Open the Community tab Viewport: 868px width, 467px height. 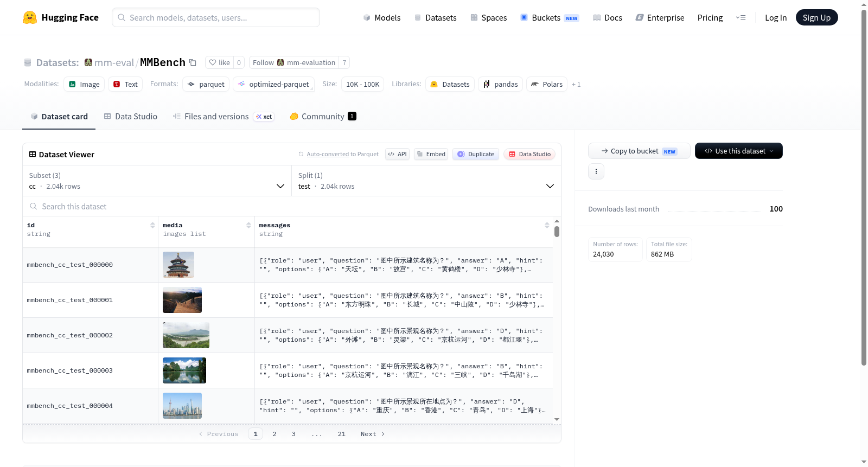(x=323, y=117)
